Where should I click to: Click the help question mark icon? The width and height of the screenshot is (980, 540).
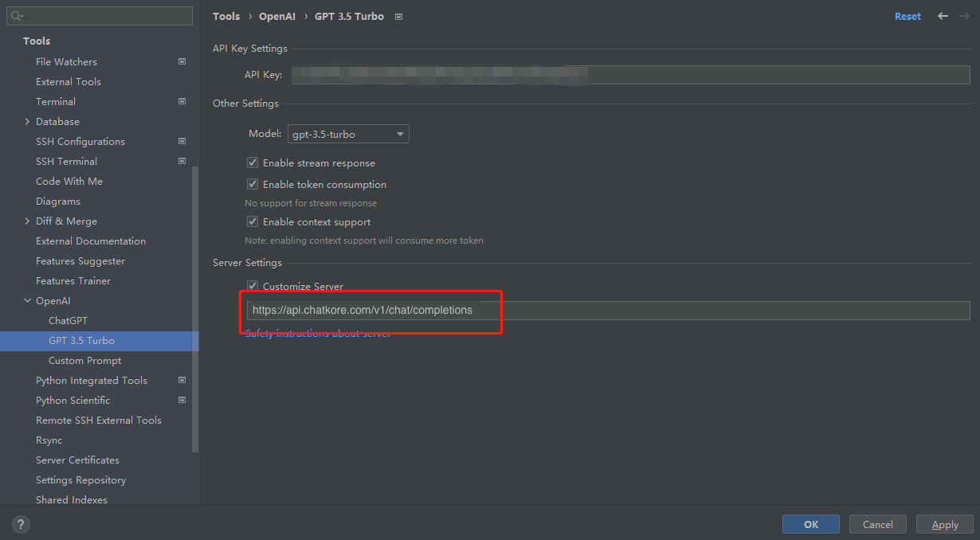(x=22, y=524)
